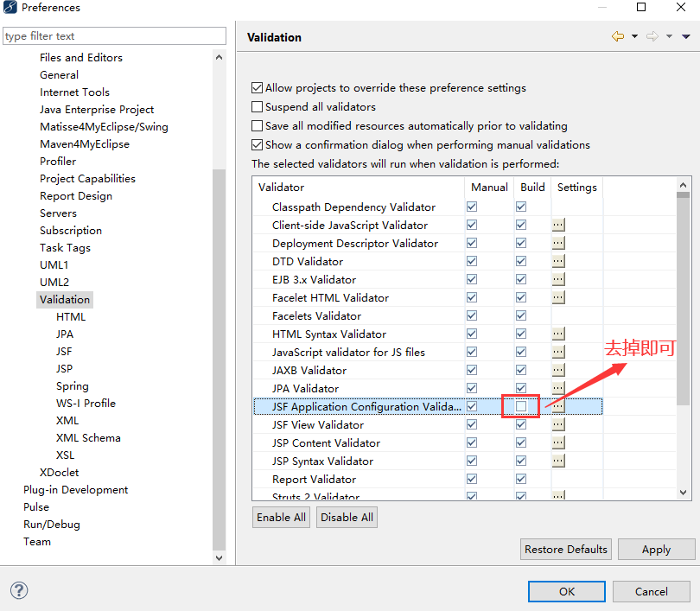Viewport: 700px width, 611px height.
Task: Toggle Allow projects to override preference settings
Action: point(257,87)
